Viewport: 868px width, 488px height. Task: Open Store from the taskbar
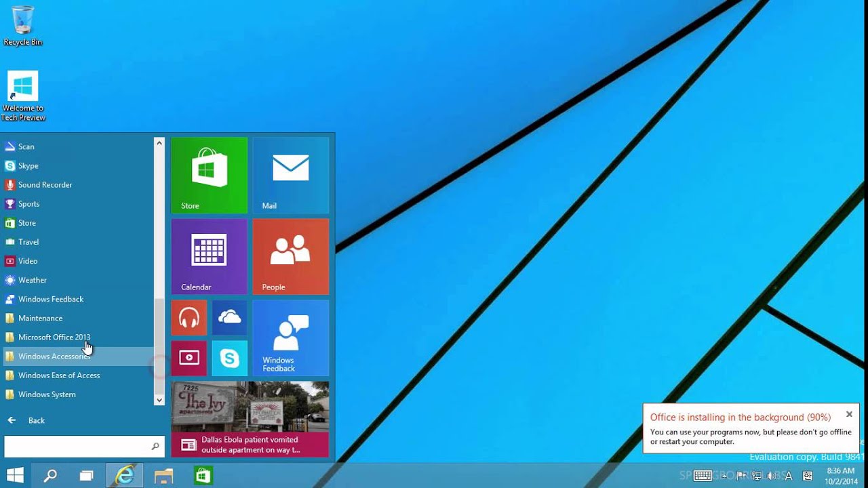point(202,476)
